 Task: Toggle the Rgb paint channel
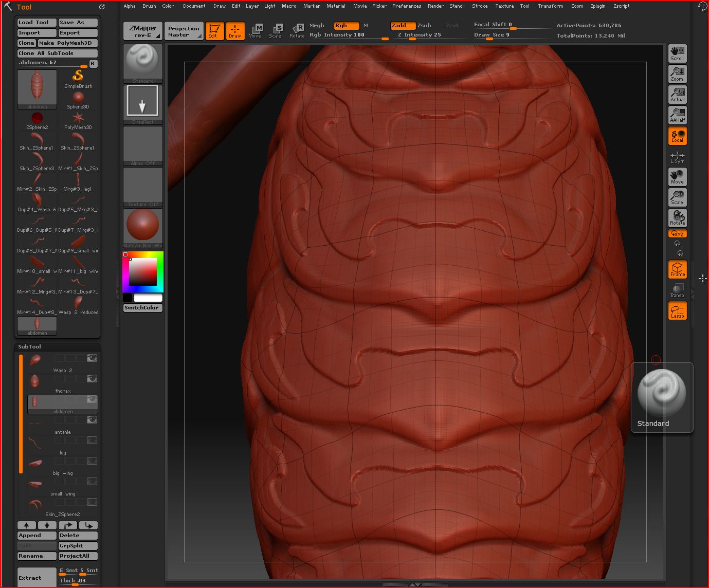(345, 25)
